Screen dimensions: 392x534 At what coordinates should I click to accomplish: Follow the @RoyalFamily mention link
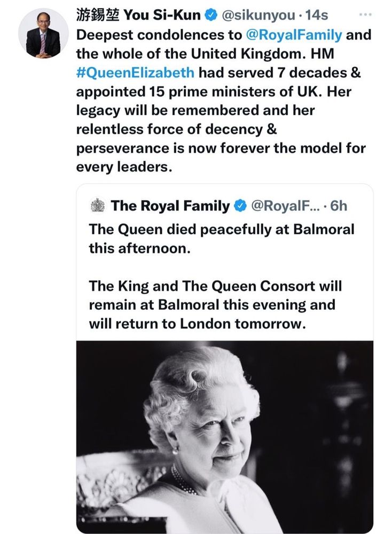pos(293,36)
